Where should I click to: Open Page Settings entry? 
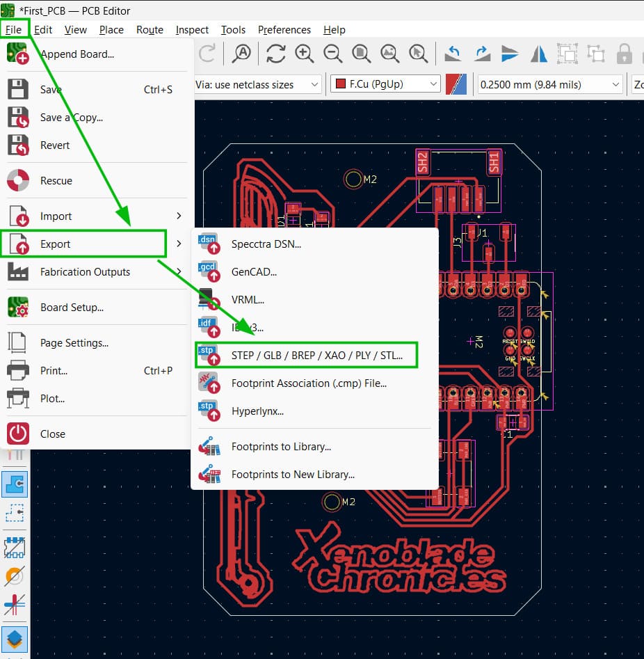coord(97,342)
